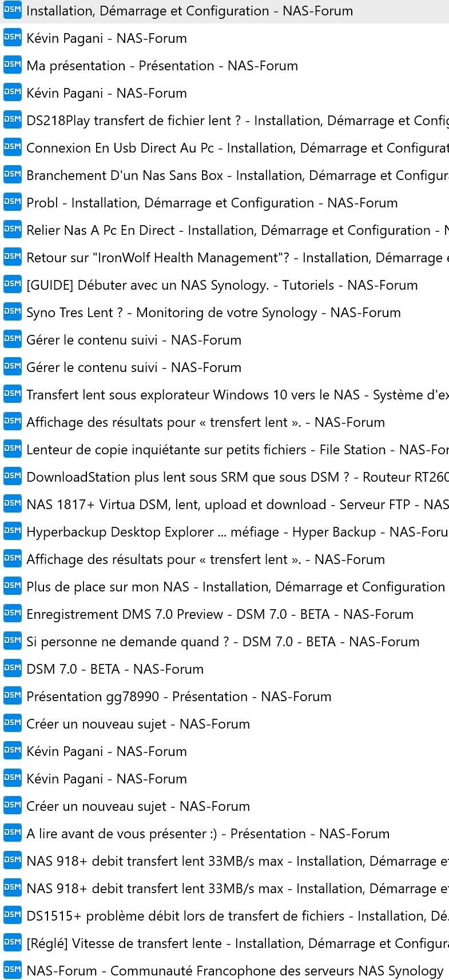The height and width of the screenshot is (980, 449).
Task: Click the DSM icon beside DS218Play transfert entry
Action: tap(12, 120)
